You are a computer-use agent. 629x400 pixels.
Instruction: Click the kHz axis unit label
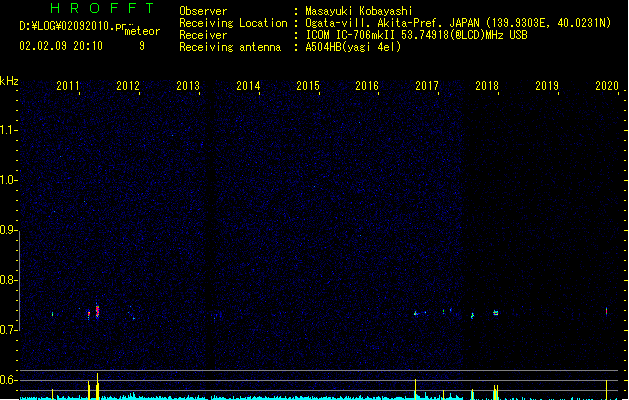coord(9,81)
